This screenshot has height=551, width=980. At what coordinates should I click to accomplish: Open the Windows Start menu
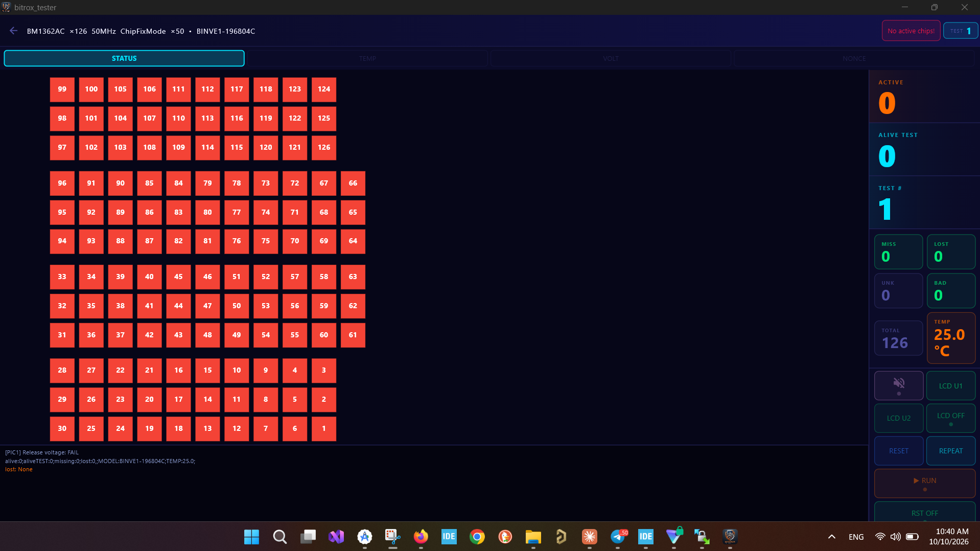tap(251, 537)
